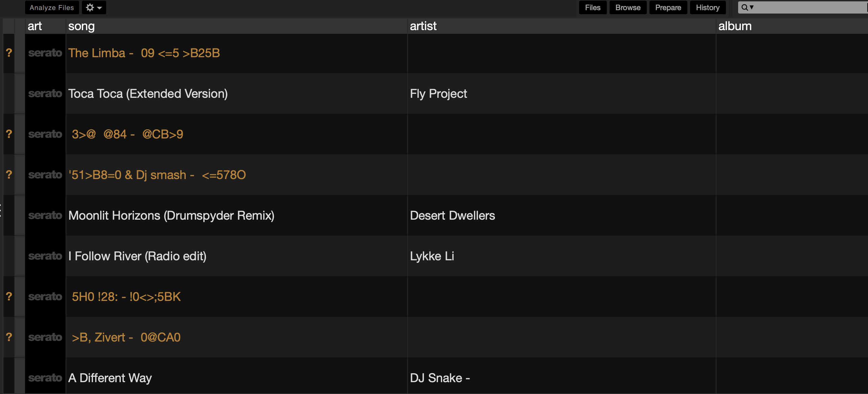Click the question mark status next to 5H0 !28:
The height and width of the screenshot is (394, 868).
pos(9,297)
